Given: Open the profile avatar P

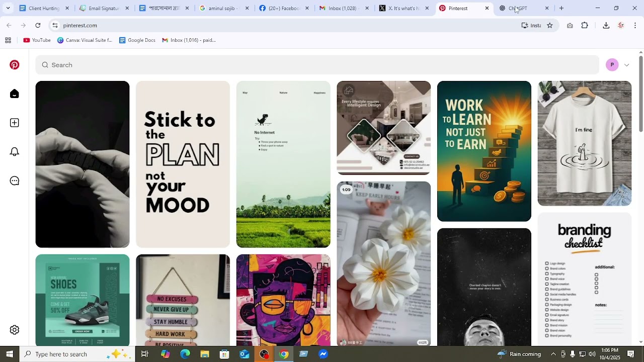Looking at the screenshot, I should [612, 65].
